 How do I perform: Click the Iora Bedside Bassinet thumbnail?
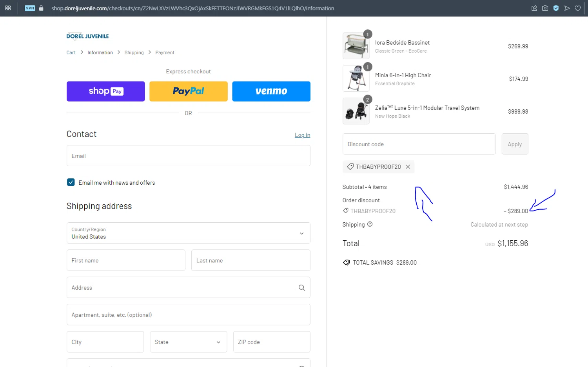[356, 46]
